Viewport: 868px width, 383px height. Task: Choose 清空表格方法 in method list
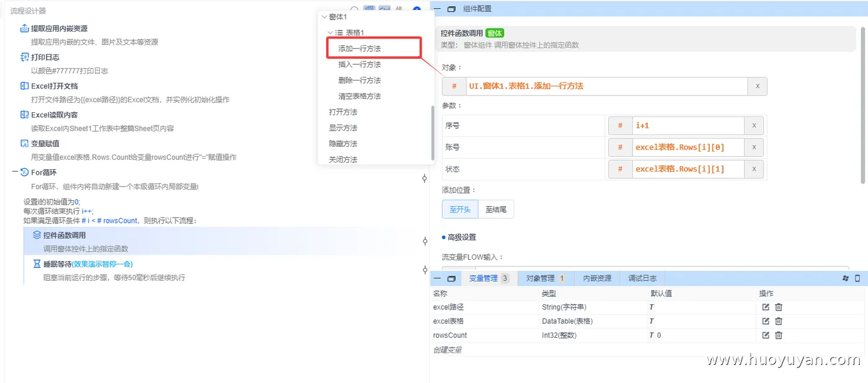tap(360, 96)
